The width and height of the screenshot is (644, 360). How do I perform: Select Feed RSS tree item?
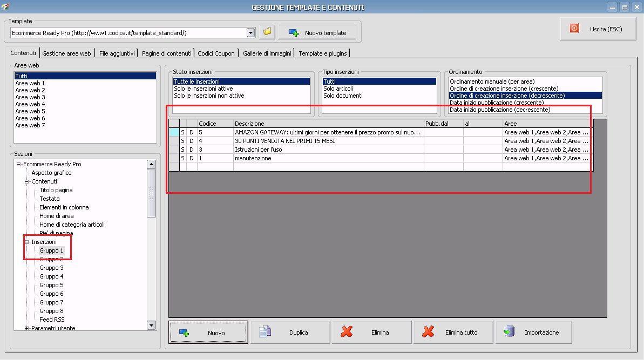(x=52, y=320)
